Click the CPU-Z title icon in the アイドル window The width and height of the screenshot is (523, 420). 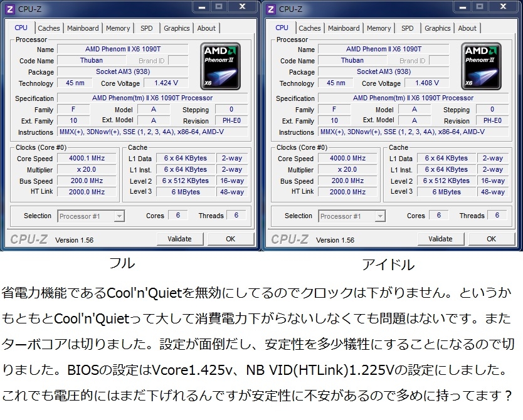tap(271, 9)
